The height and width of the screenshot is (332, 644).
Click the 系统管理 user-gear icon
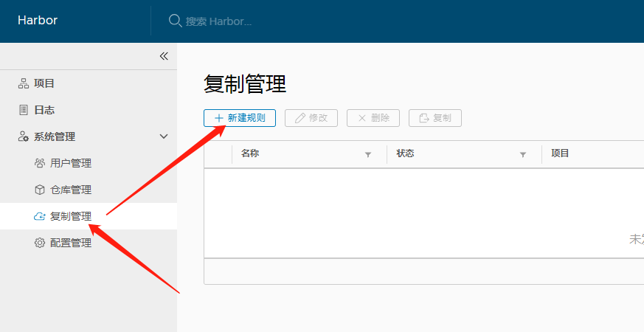(24, 136)
